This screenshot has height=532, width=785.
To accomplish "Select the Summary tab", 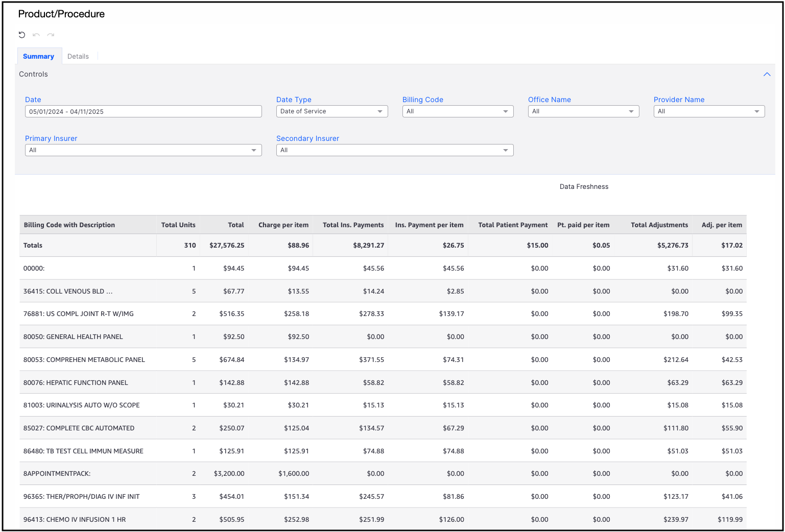I will pyautogui.click(x=38, y=57).
